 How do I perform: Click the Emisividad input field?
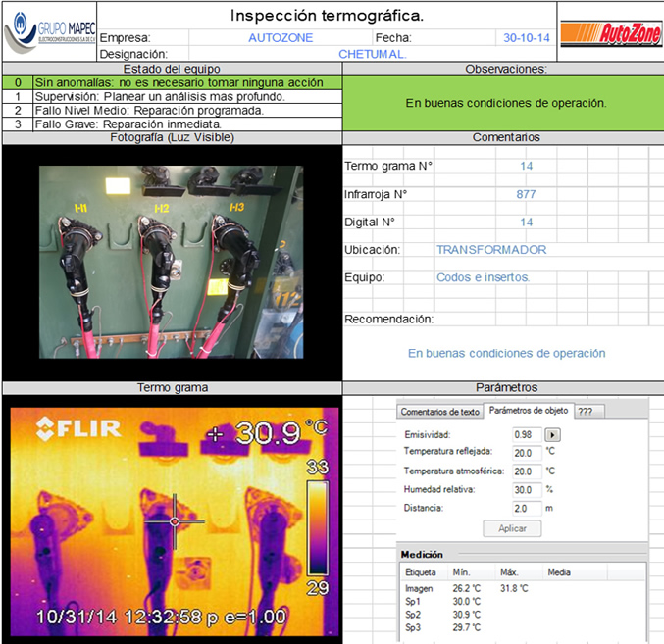pyautogui.click(x=527, y=434)
